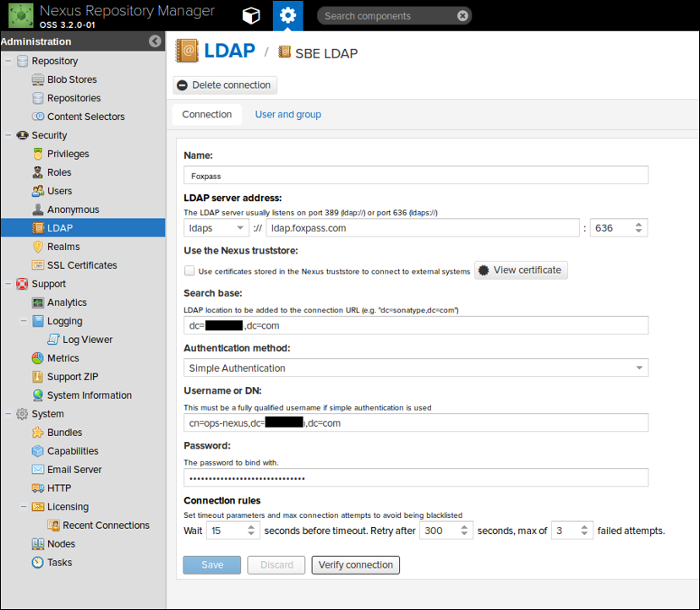Click the Search base input field

[416, 326]
